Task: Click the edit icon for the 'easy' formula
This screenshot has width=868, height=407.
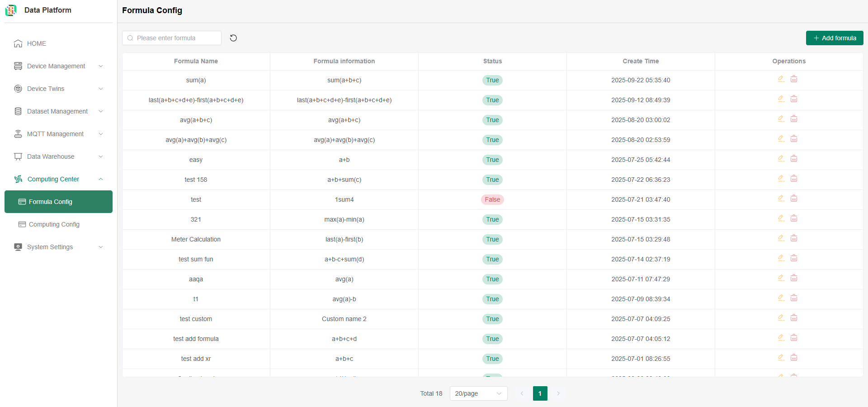Action: [x=781, y=159]
